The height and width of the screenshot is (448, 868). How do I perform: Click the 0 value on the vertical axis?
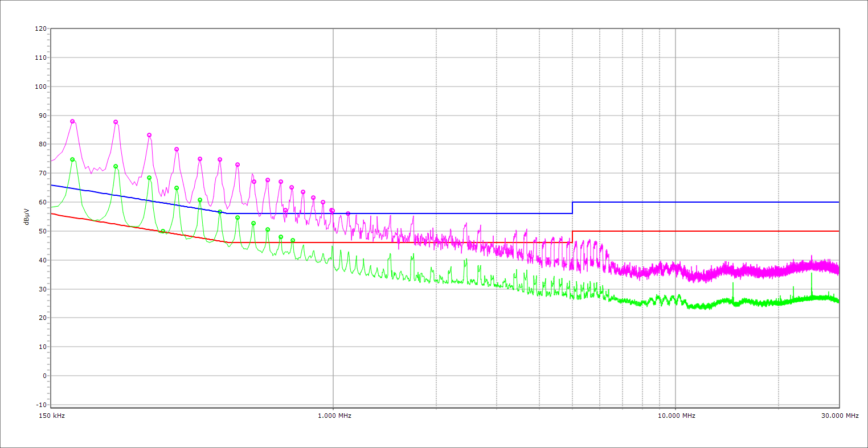(44, 376)
